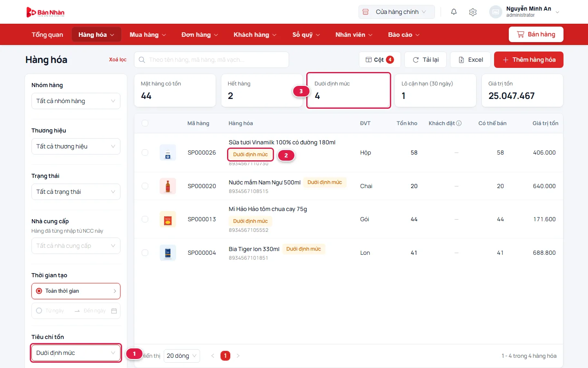Viewport: 588px width, 368px height.
Task: Click the Bán hàng button
Action: 536,34
